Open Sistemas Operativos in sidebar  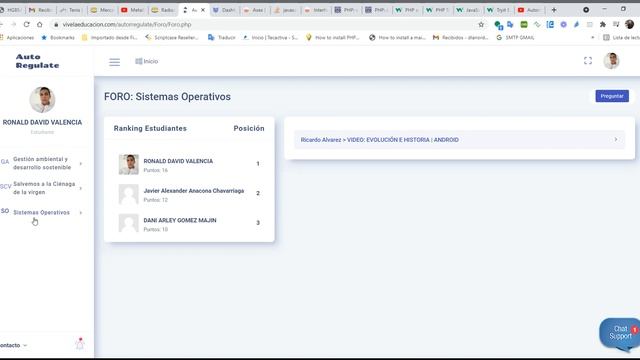pyautogui.click(x=41, y=212)
